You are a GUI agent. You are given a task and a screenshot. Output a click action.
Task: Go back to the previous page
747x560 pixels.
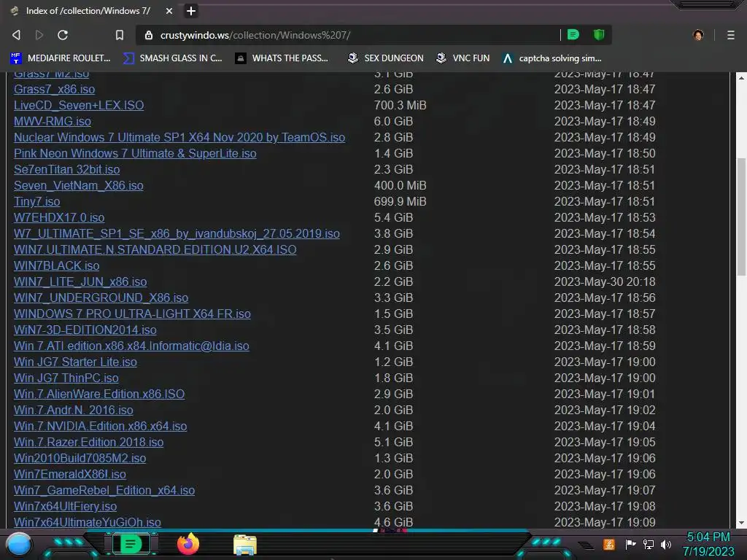tap(16, 35)
